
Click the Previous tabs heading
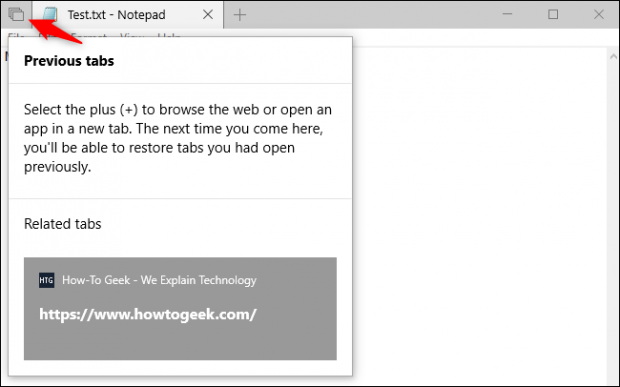(69, 61)
